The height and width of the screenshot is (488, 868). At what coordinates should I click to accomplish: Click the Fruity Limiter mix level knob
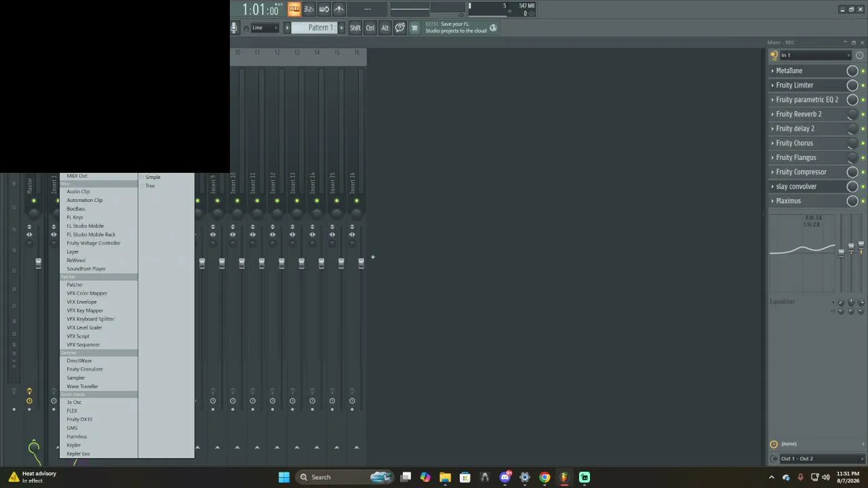pos(852,85)
